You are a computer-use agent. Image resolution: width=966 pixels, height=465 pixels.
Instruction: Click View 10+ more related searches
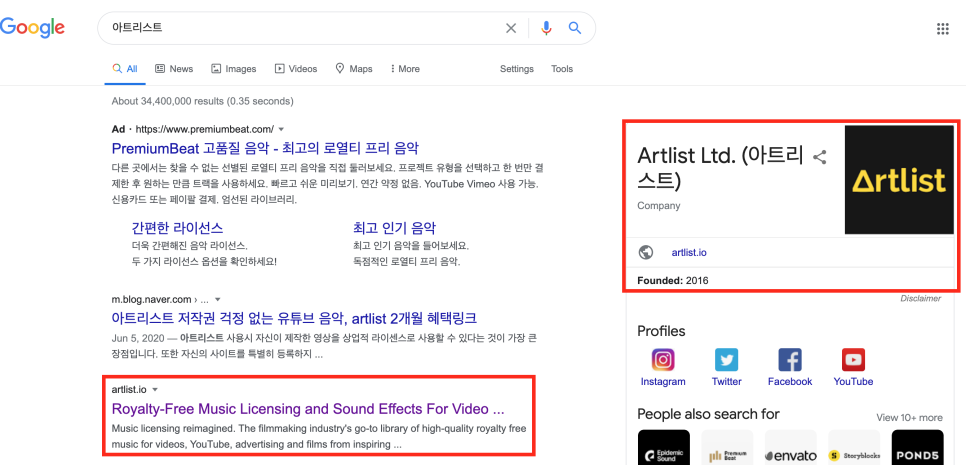click(x=909, y=418)
